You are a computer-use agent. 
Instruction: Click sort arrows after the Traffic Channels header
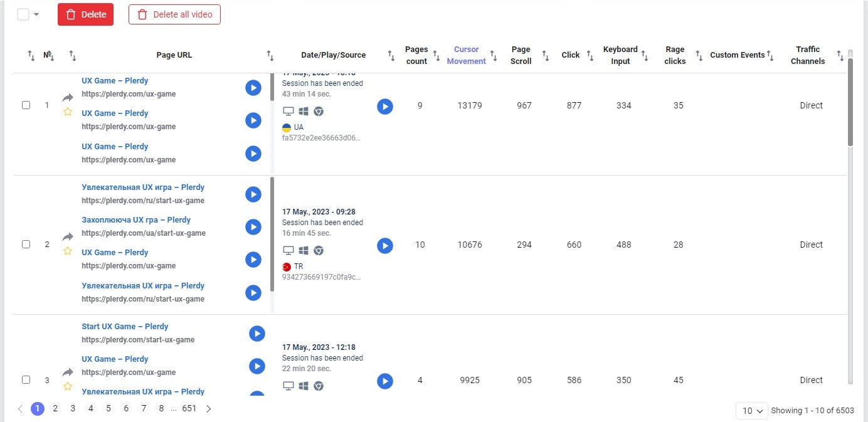(x=840, y=56)
